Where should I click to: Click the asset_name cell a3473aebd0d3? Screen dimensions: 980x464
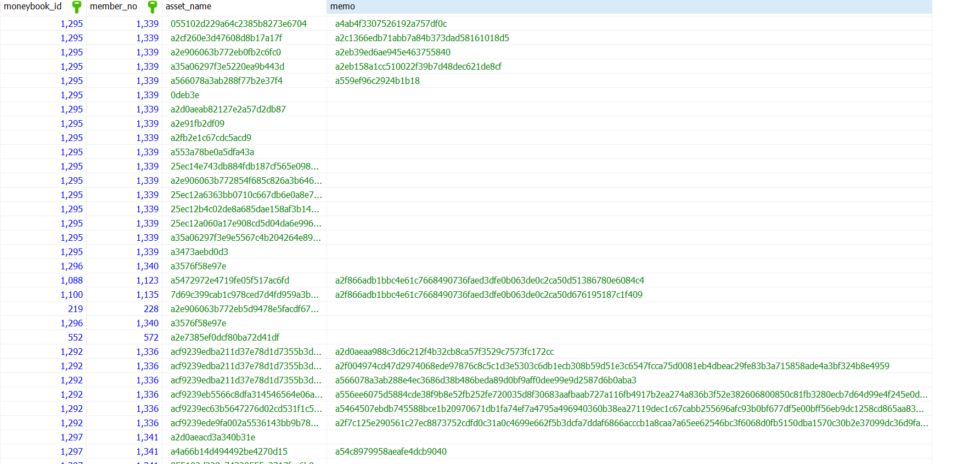point(199,252)
